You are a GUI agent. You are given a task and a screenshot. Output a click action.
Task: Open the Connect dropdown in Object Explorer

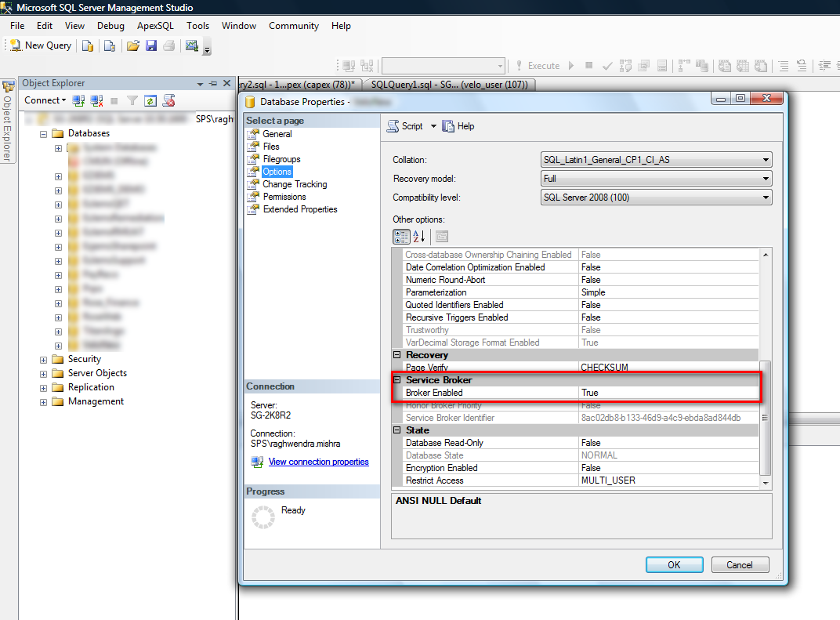pyautogui.click(x=45, y=100)
